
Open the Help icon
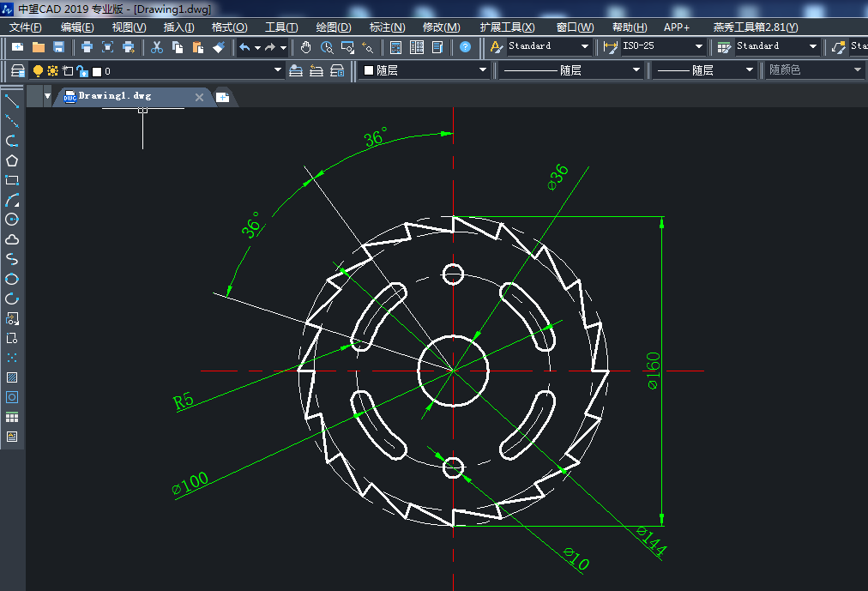[x=465, y=47]
